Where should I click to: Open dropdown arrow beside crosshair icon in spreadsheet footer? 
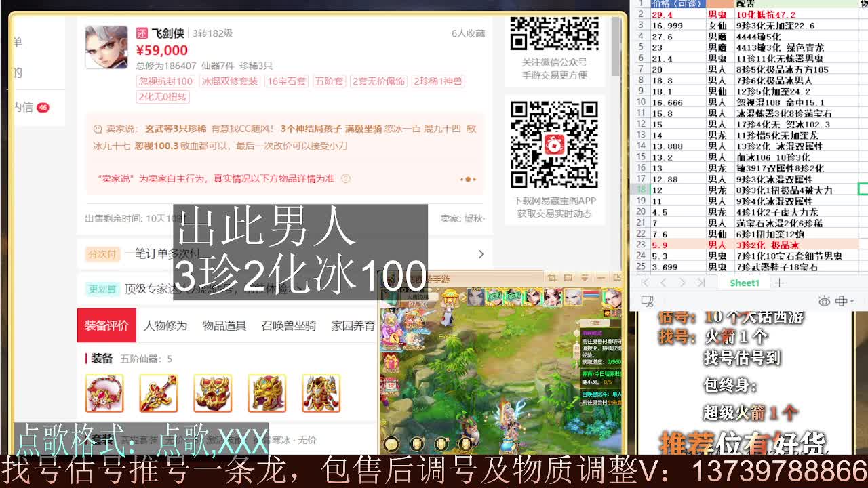(x=852, y=301)
